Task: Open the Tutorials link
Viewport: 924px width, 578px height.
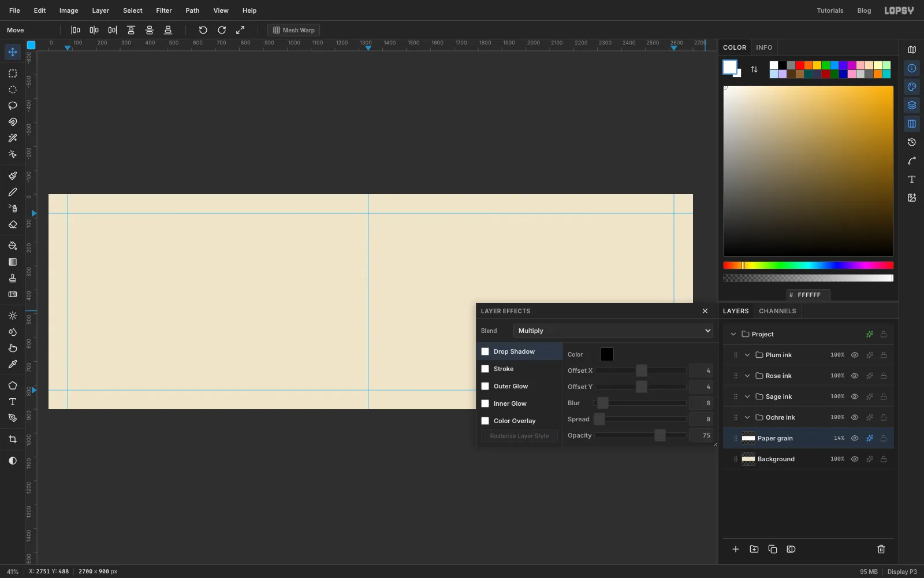Action: tap(830, 10)
